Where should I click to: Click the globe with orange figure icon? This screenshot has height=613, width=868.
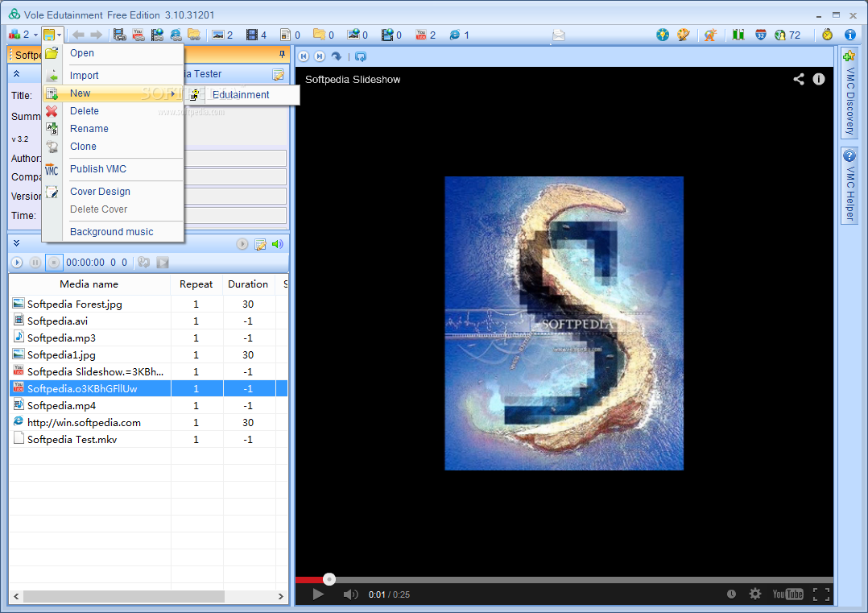coord(710,35)
